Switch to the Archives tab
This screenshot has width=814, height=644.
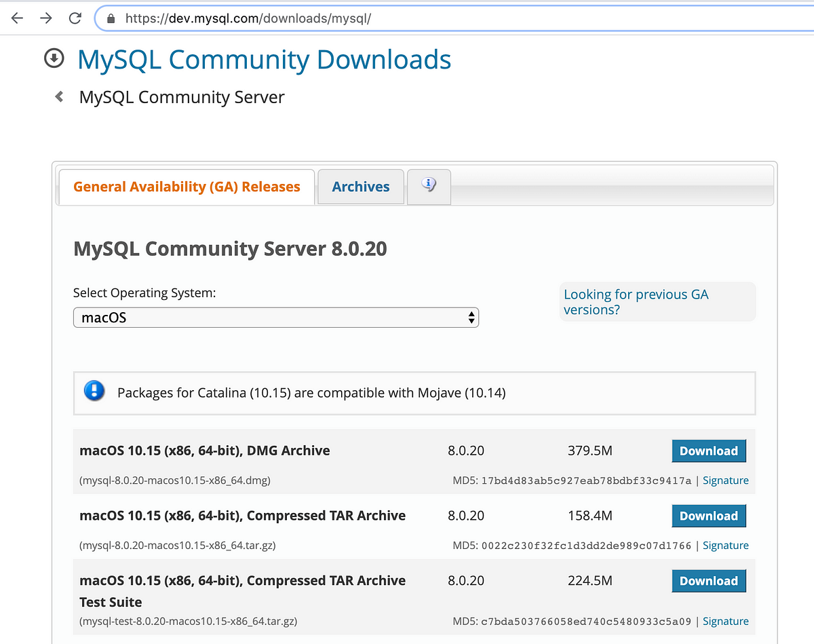click(x=361, y=187)
